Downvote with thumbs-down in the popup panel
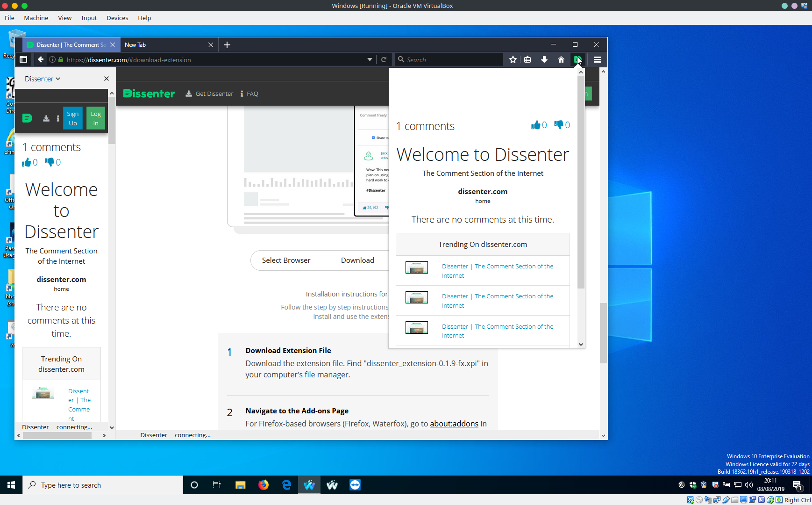 (x=559, y=124)
